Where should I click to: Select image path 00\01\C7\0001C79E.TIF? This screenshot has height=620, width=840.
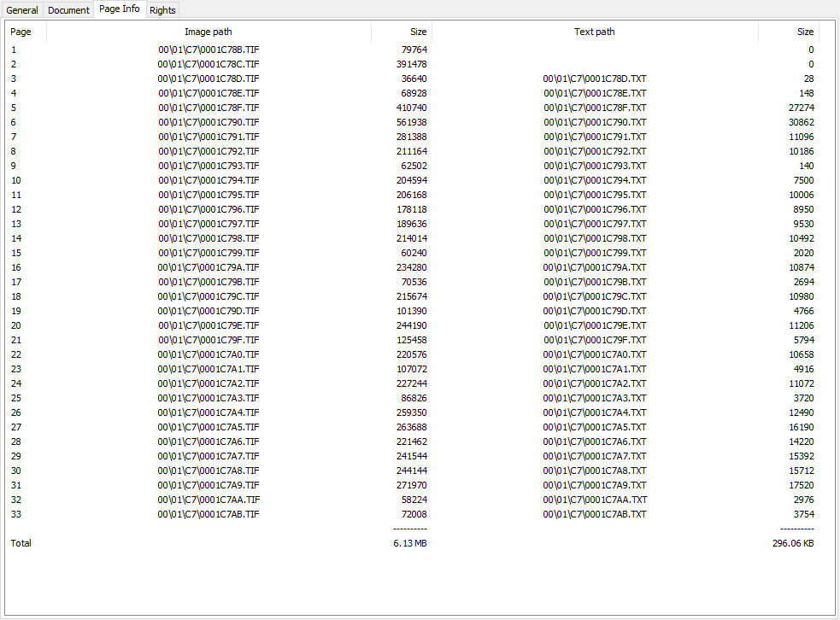coord(209,325)
